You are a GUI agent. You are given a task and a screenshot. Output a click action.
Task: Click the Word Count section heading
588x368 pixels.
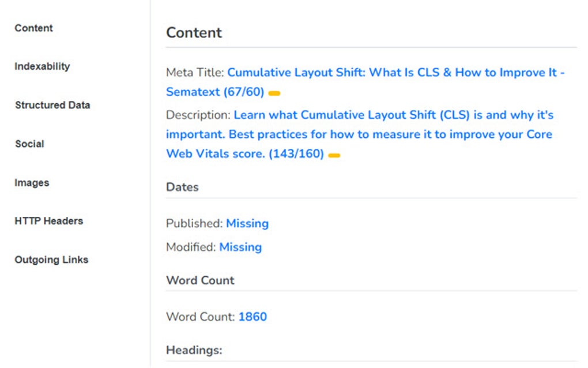[x=200, y=280]
